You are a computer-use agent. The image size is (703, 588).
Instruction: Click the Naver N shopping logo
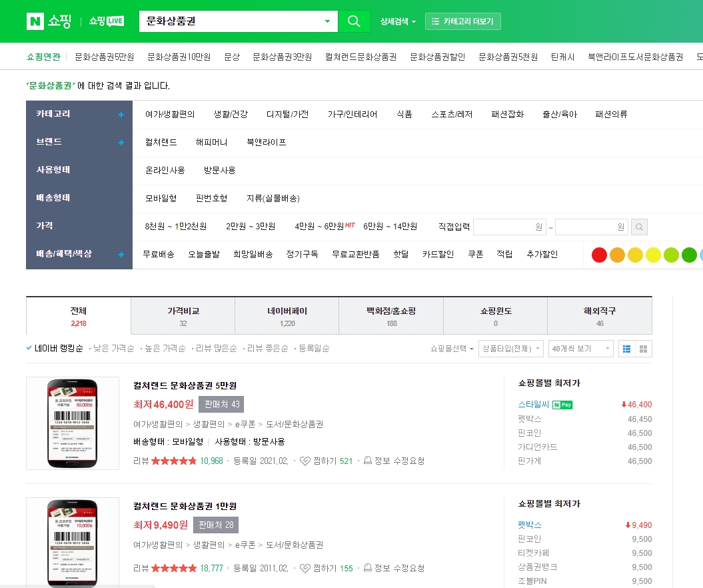click(49, 21)
